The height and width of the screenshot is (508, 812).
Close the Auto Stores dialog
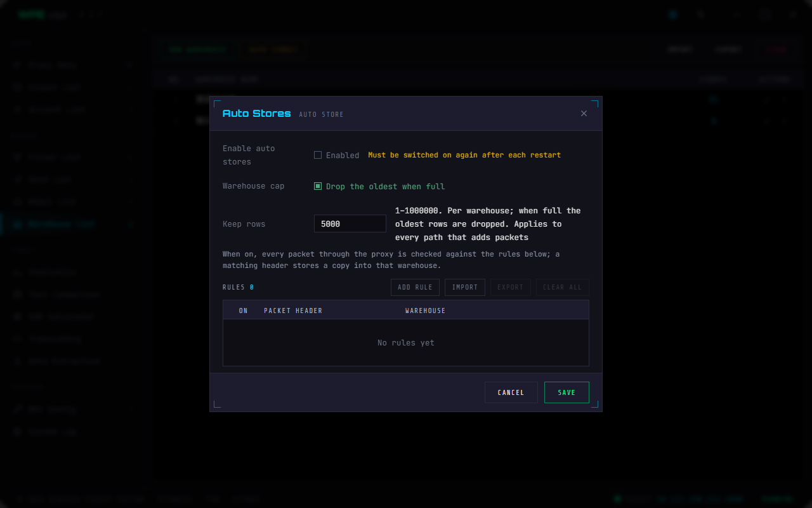click(x=584, y=114)
